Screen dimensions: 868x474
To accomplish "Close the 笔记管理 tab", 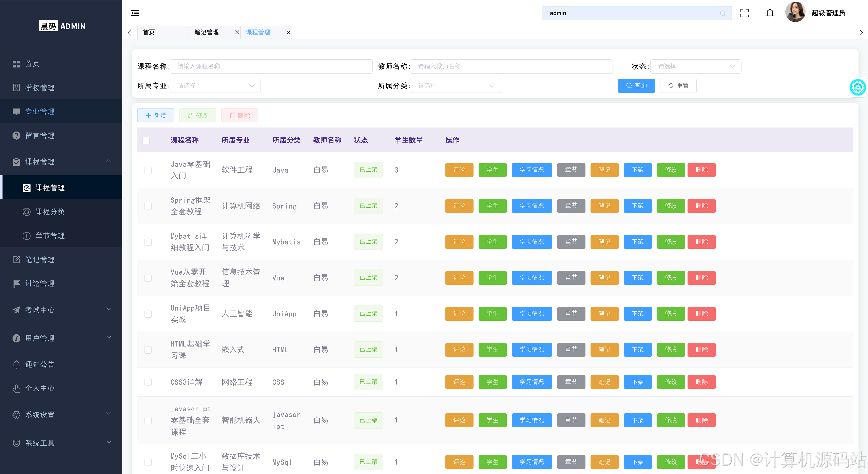I will click(x=237, y=33).
